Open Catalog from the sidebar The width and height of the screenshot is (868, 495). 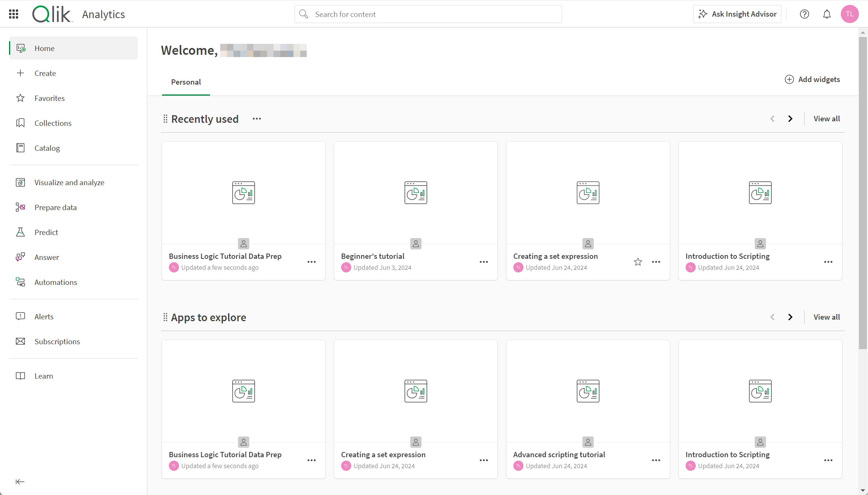(x=47, y=148)
